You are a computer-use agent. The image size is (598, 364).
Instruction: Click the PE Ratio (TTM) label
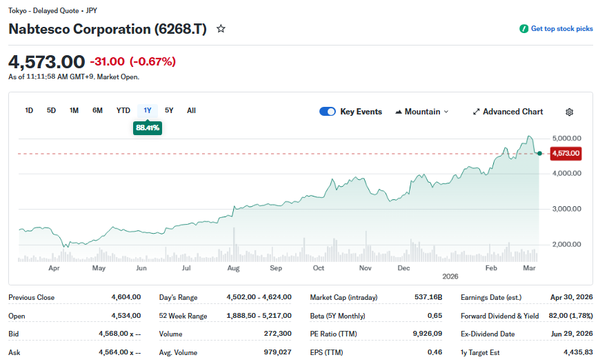pyautogui.click(x=333, y=334)
